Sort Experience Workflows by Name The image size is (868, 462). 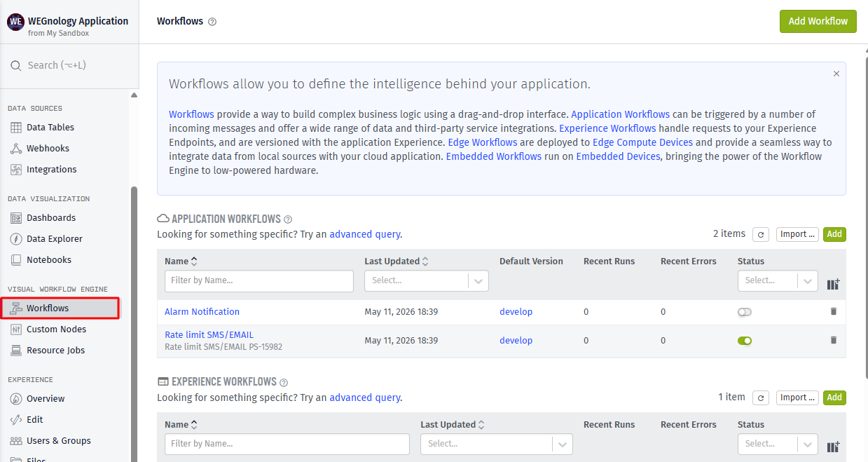click(181, 425)
